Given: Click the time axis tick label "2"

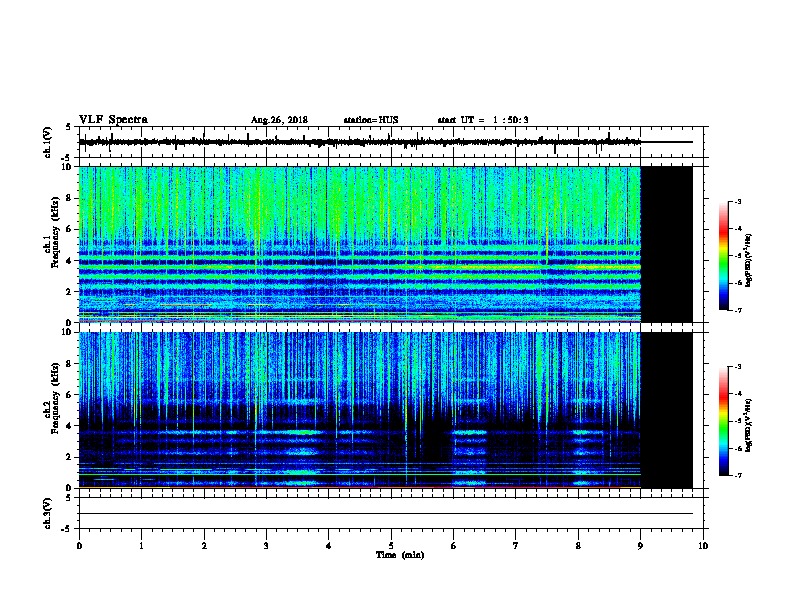Looking at the screenshot, I should (204, 546).
